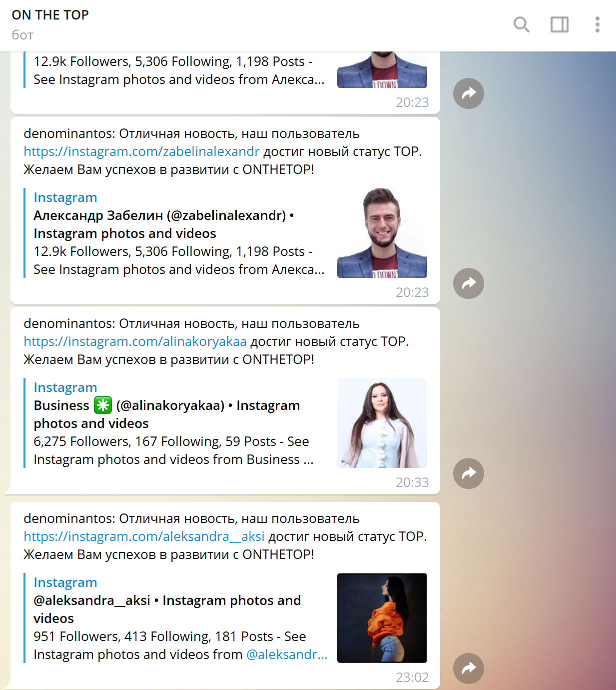View alinakoryakaa preview photo thumbnail

point(382,423)
